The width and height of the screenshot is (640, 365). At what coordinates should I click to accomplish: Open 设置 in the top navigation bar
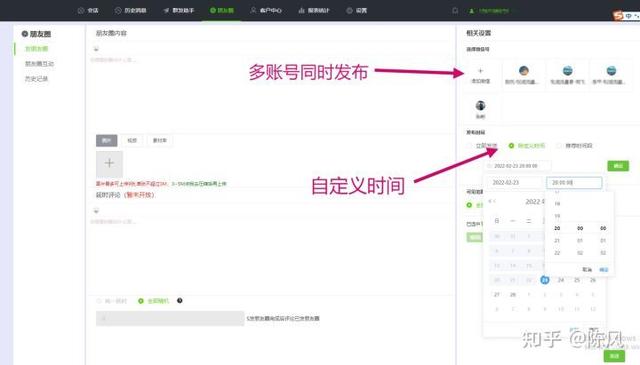click(x=357, y=10)
